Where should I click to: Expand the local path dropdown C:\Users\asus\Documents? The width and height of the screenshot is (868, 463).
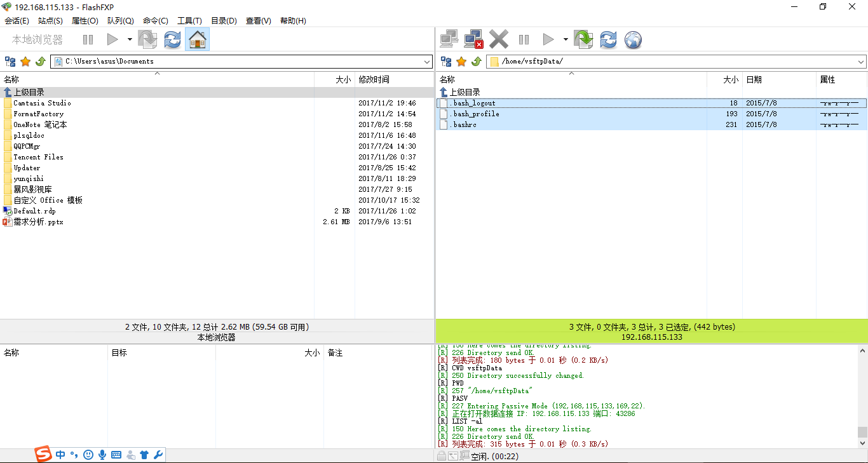(x=427, y=62)
